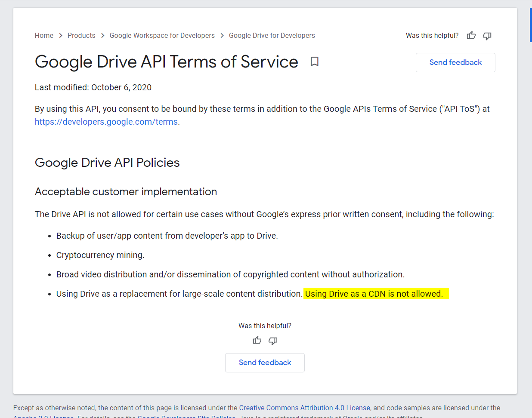The width and height of the screenshot is (532, 418).
Task: Click the Send feedback button next to the page title
Action: click(x=455, y=62)
